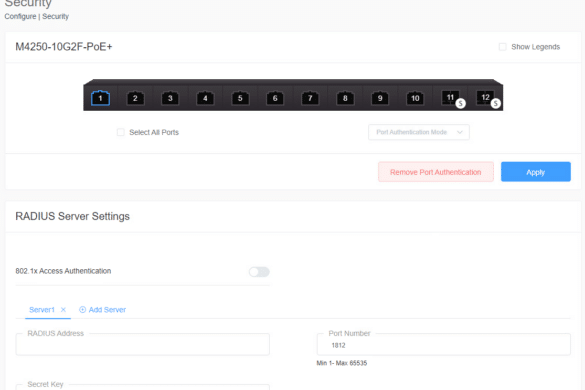Open the Port Authentication Mode dropdown
585x390 pixels.
click(x=419, y=132)
